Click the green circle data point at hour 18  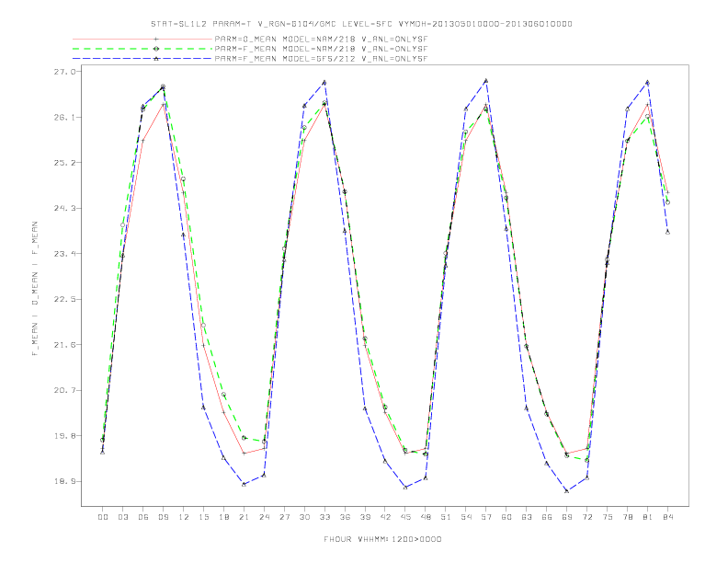click(x=223, y=395)
